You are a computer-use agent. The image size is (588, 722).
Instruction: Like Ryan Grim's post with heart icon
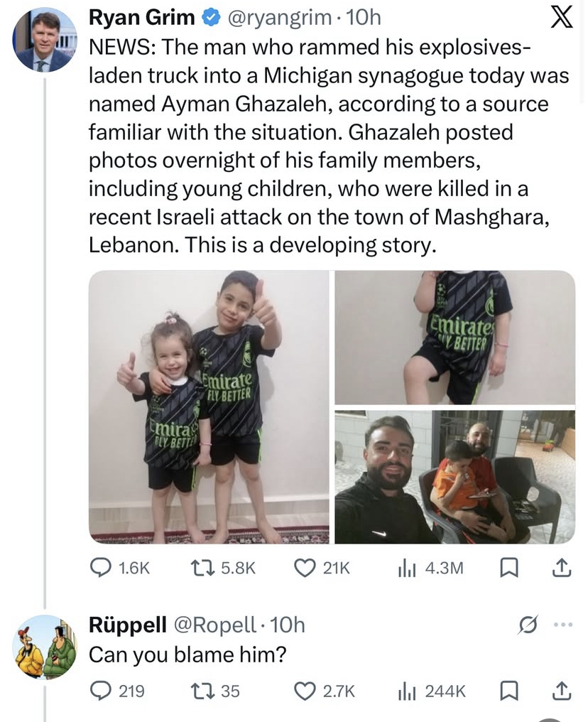pos(305,567)
